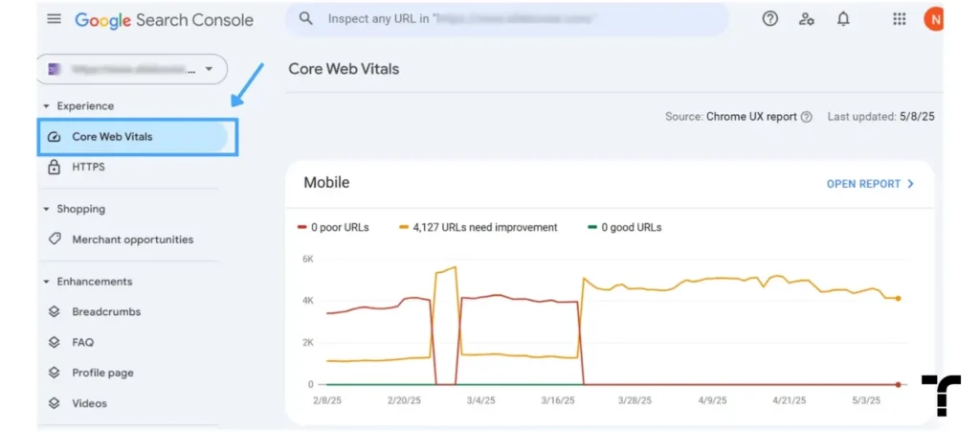Click the Help question mark icon
980x432 pixels.
click(x=770, y=19)
